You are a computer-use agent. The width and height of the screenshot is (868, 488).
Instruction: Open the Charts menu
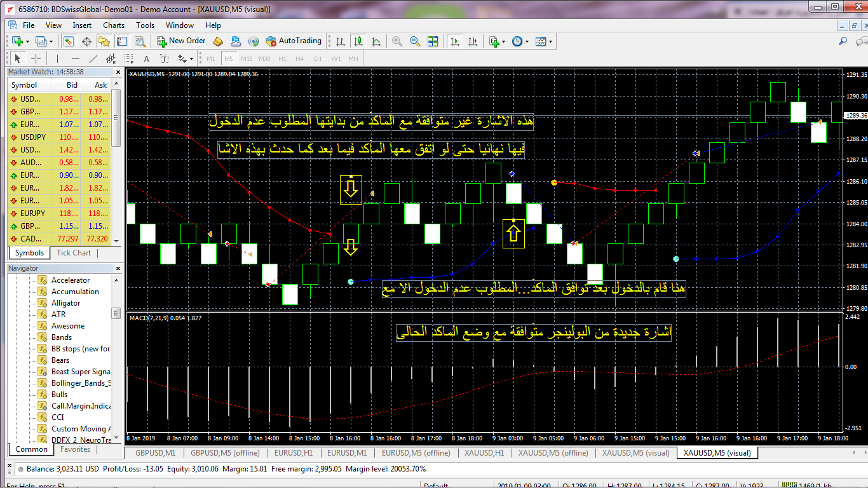coord(114,25)
